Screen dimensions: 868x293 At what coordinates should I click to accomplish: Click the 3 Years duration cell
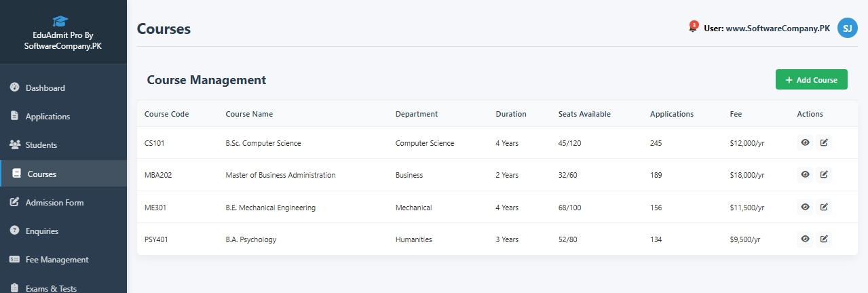coord(507,239)
